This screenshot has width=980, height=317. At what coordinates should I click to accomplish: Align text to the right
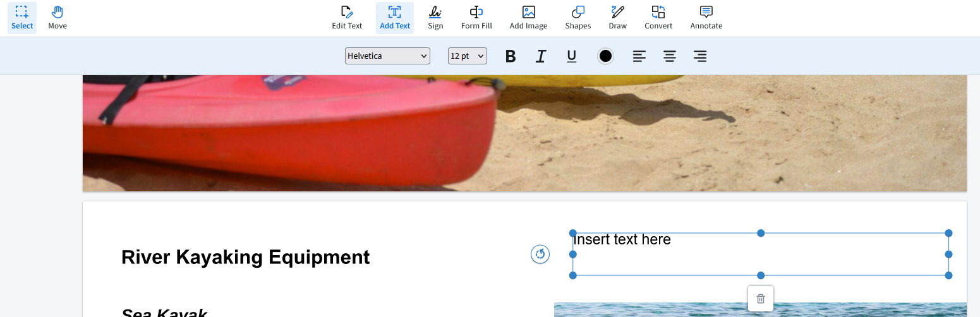(699, 56)
